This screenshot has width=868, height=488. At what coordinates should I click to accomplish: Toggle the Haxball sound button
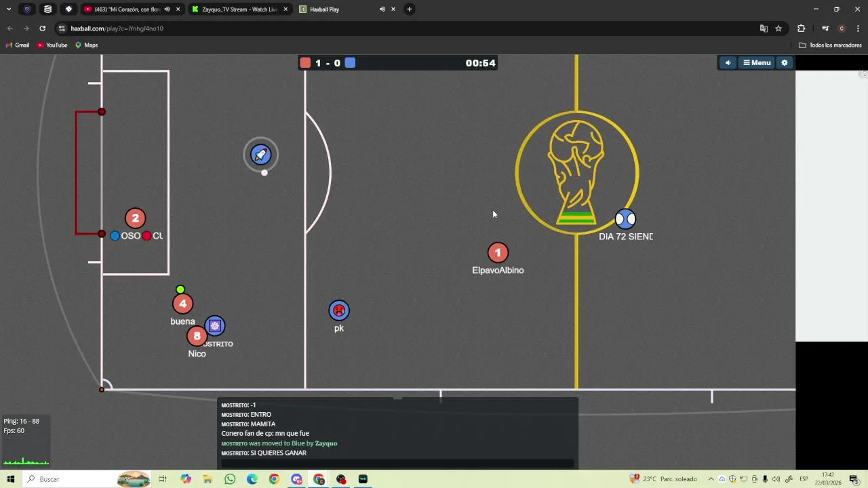728,62
